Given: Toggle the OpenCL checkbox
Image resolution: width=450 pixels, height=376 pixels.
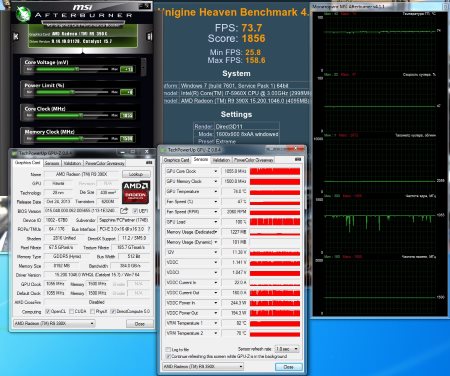Looking at the screenshot, I should tap(48, 311).
